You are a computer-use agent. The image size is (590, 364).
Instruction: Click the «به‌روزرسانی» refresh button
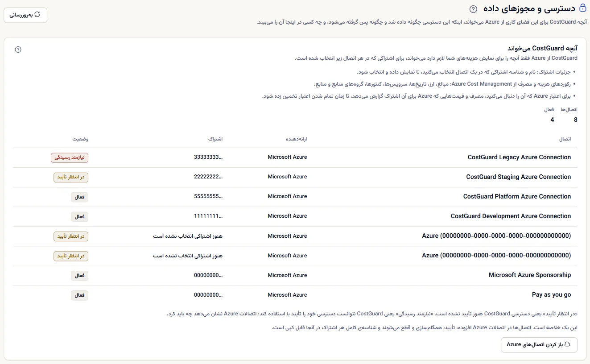pos(25,15)
